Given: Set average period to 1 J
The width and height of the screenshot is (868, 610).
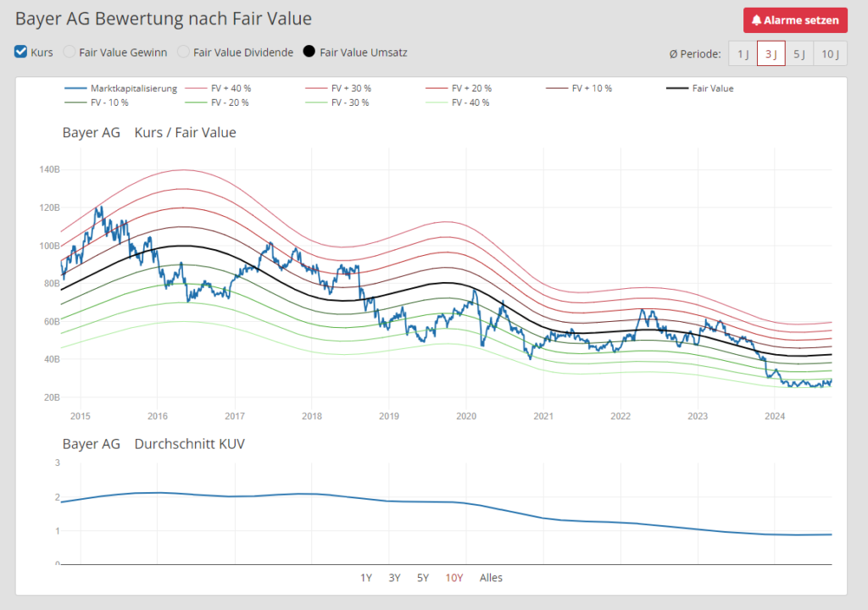Looking at the screenshot, I should [743, 54].
